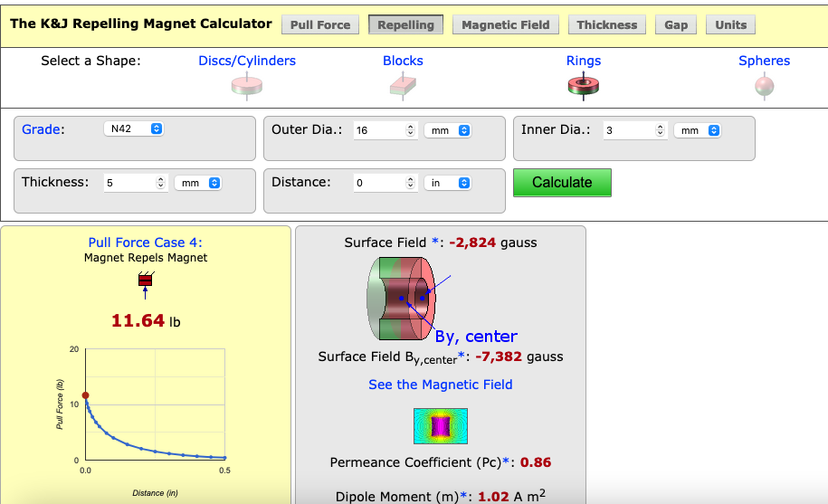828x504 pixels.
Task: Click the By,center asterisk footnote link
Action: (461, 356)
